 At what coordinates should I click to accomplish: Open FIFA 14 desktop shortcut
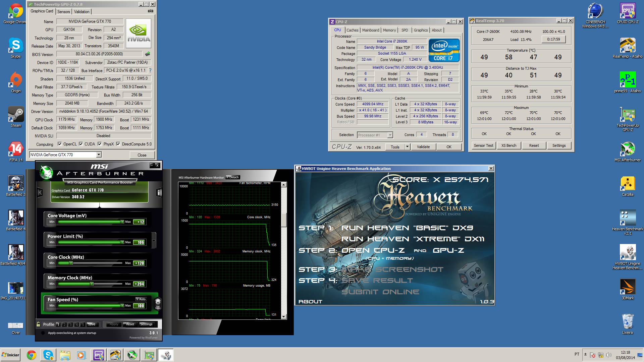coord(16,152)
